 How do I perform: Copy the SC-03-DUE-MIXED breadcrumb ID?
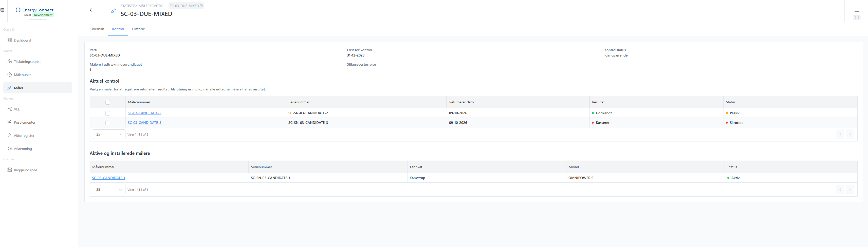201,6
